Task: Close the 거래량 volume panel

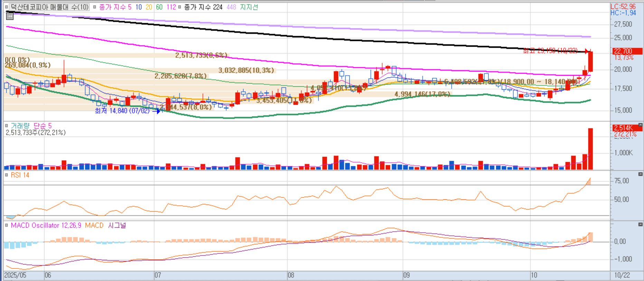Action: 641,125
